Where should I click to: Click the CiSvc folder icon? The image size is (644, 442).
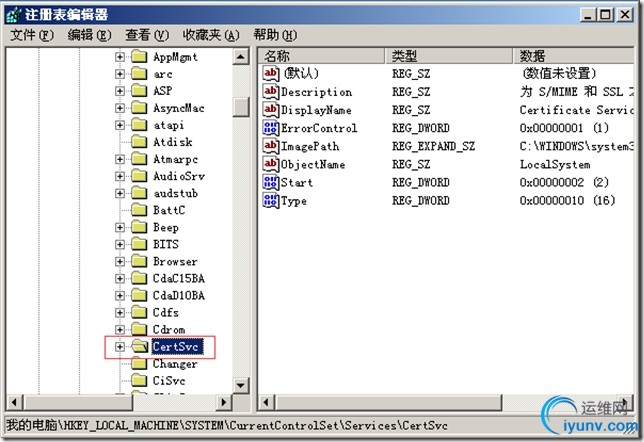pos(139,380)
